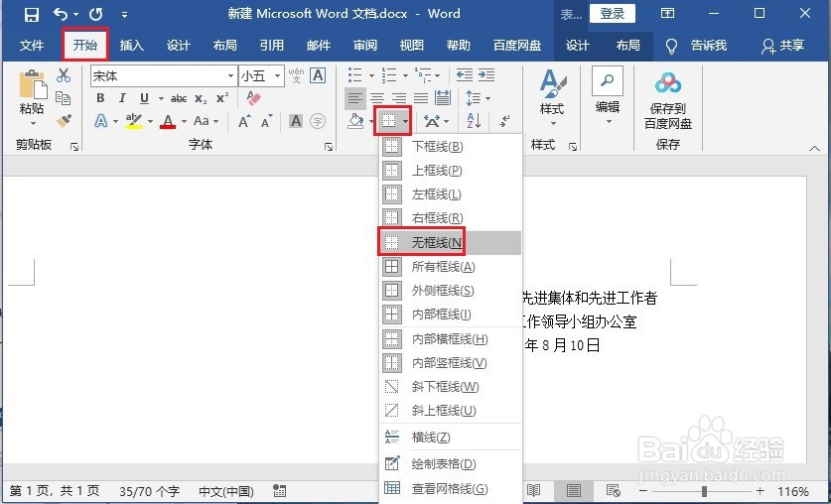The width and height of the screenshot is (831, 504).
Task: Apply subscript x₂ formatting
Action: [201, 98]
